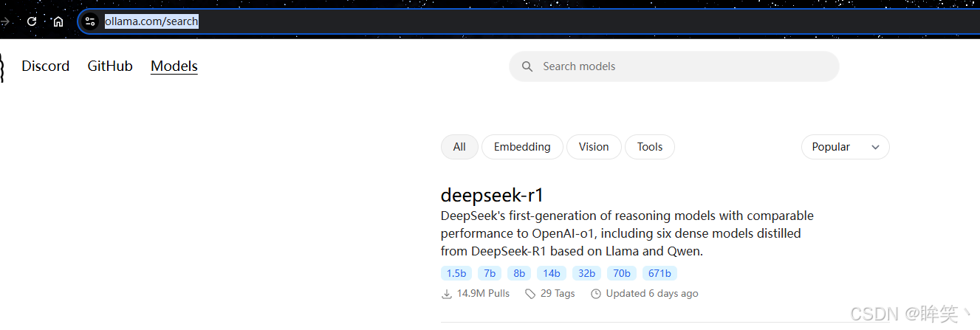The height and width of the screenshot is (330, 980).
Task: Open the Popular sort dropdown
Action: (x=846, y=147)
